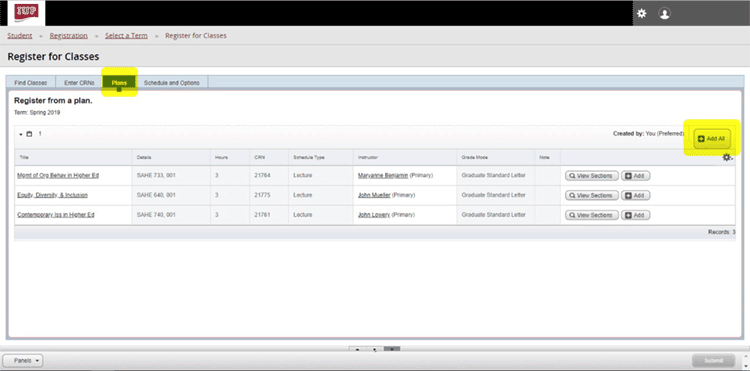Sort by the CRN column header
The image size is (750, 371).
point(269,157)
